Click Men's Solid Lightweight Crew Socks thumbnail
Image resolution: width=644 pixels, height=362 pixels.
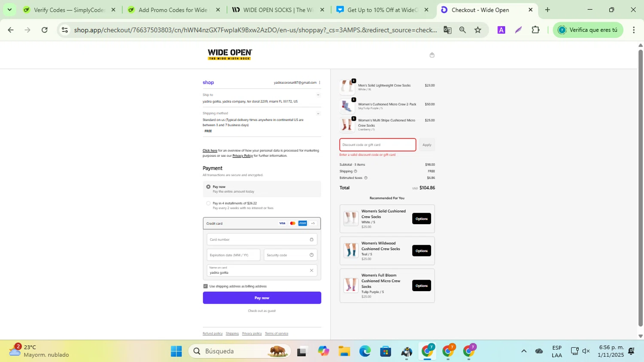pos(347,87)
